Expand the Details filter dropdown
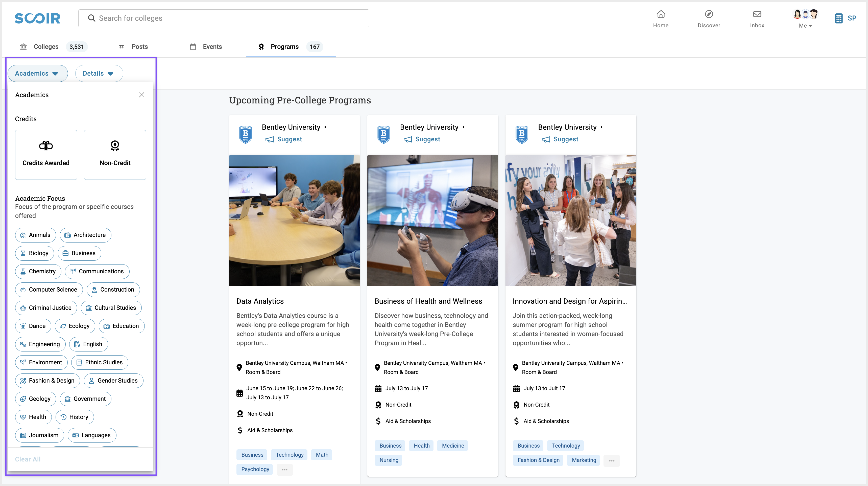The image size is (868, 486). (99, 73)
